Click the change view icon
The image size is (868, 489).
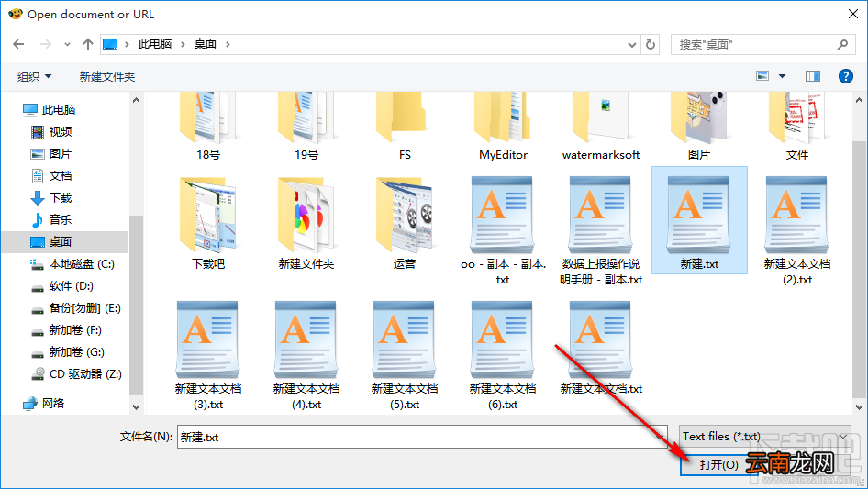tap(762, 76)
